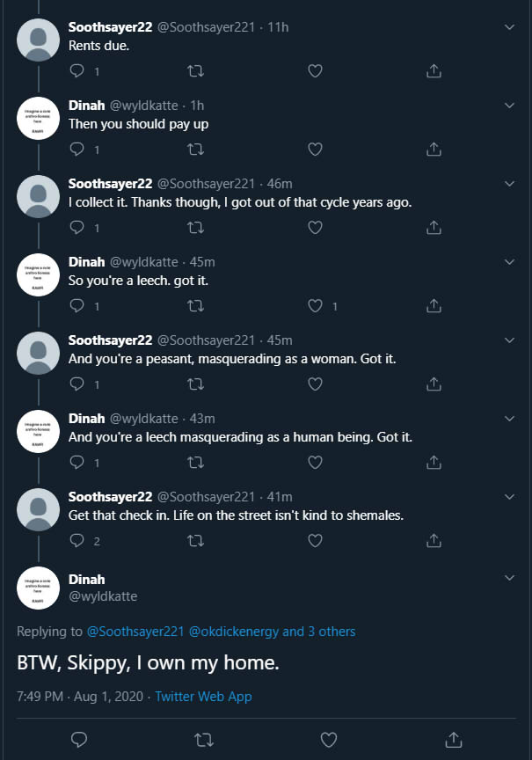
Task: Like the "So you're a leech" tweet
Action: point(316,306)
